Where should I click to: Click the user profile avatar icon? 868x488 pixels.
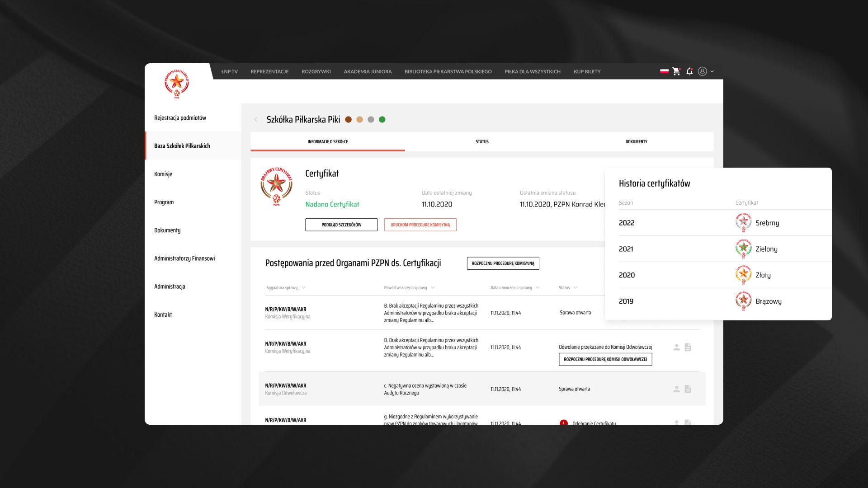click(702, 71)
